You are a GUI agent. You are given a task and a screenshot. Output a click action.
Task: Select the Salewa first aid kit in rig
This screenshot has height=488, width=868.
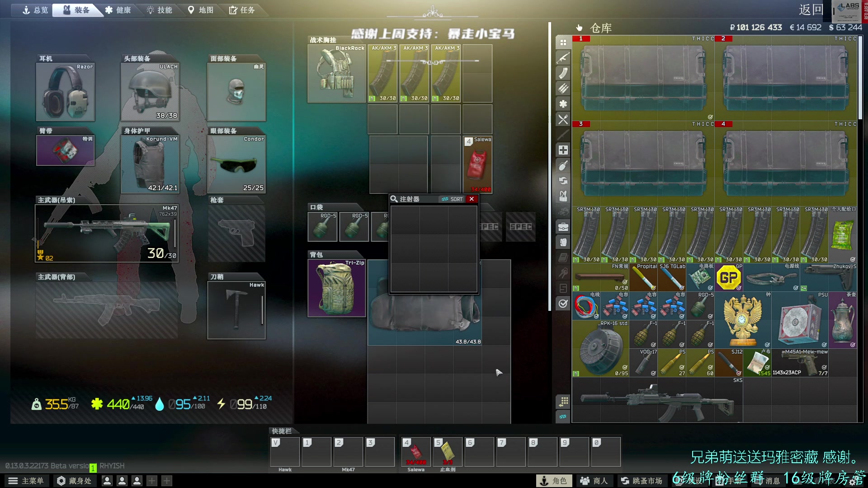[477, 164]
